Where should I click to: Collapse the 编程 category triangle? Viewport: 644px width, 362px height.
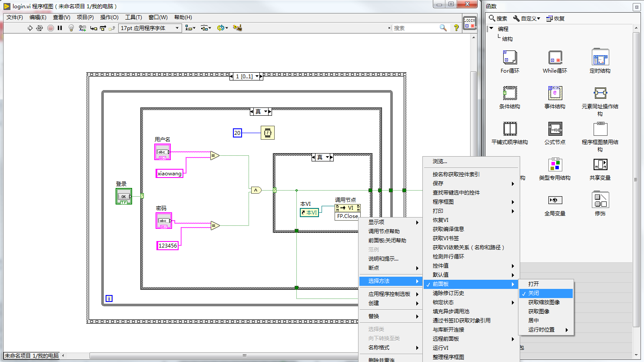pos(491,29)
